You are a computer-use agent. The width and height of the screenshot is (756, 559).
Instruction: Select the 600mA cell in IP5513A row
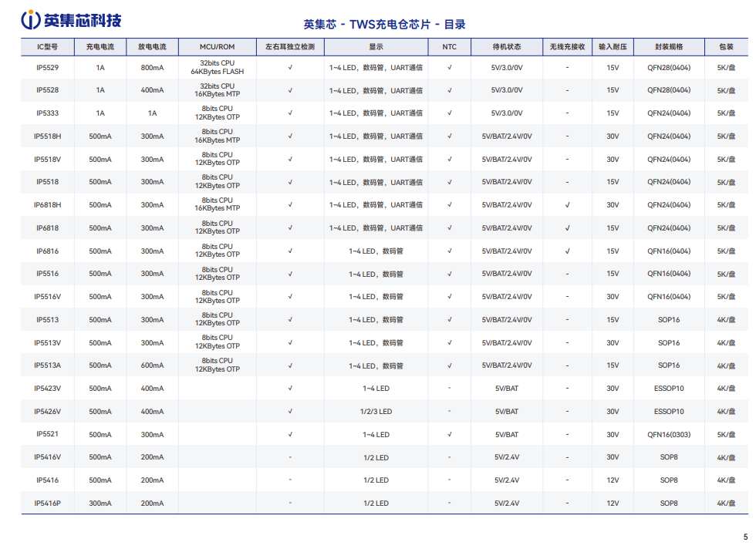click(x=153, y=365)
